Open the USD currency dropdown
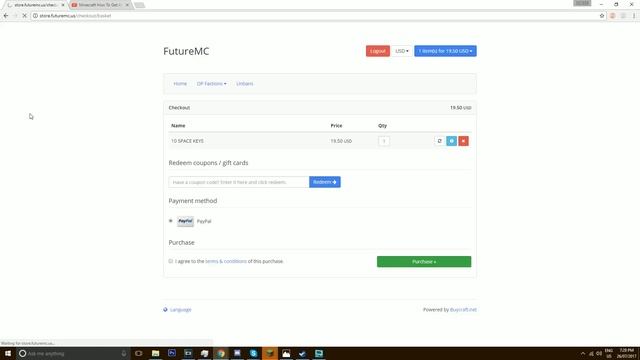640x360 pixels. pyautogui.click(x=402, y=51)
